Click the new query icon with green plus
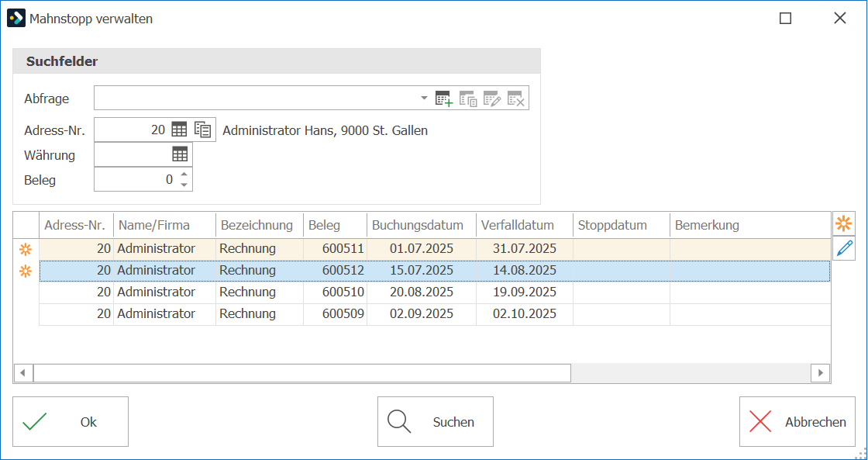868x460 pixels. click(x=444, y=99)
